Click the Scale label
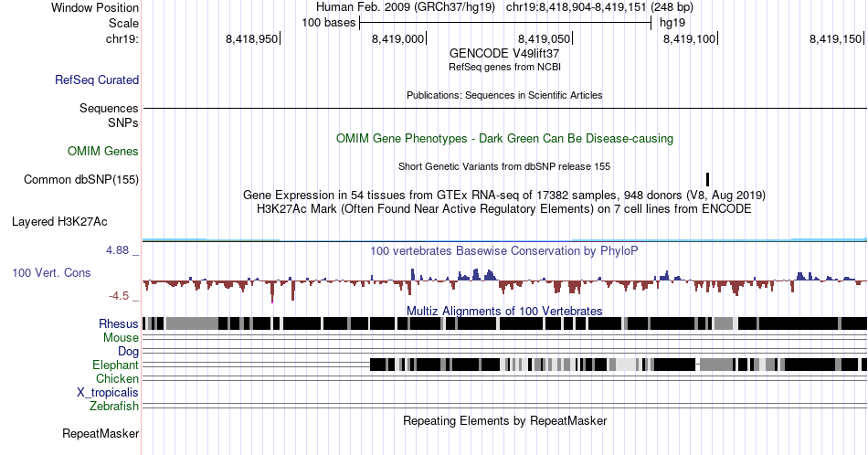 click(x=124, y=23)
